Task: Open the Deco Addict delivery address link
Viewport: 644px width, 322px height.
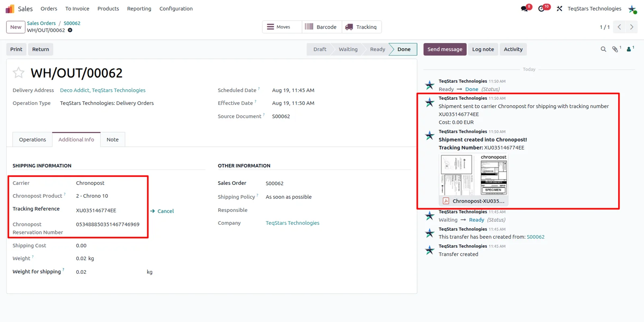Action: 103,90
